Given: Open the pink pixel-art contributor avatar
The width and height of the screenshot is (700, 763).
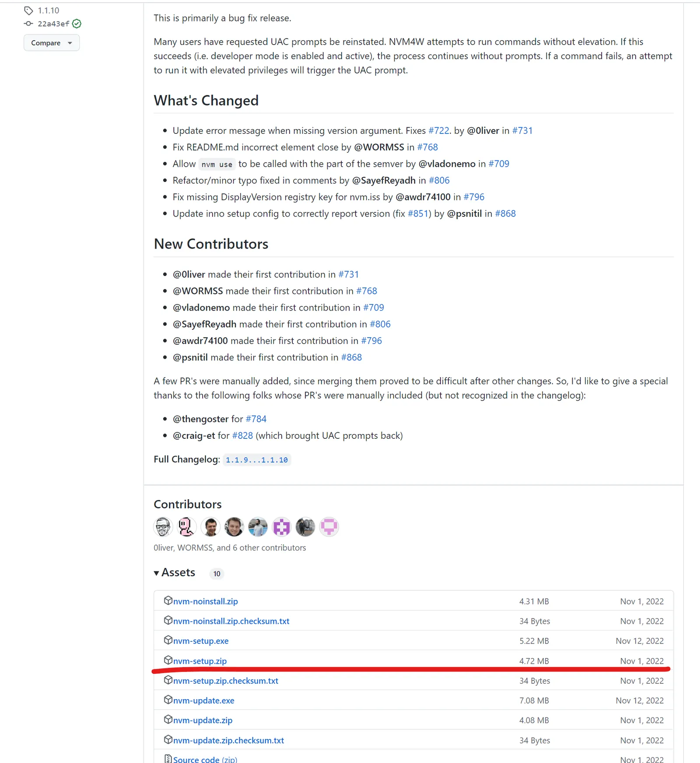Looking at the screenshot, I should (x=187, y=527).
